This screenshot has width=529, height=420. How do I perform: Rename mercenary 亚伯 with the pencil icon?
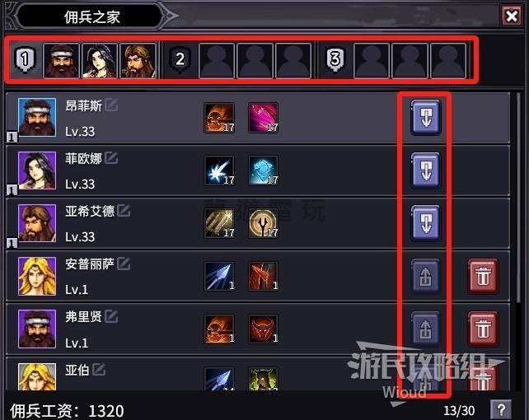click(99, 370)
